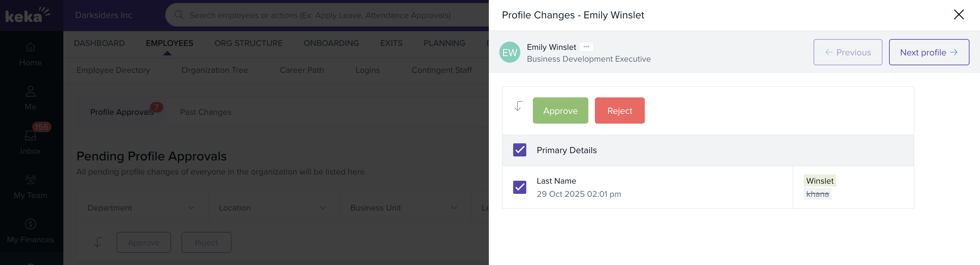Approve Emily Winslet's profile change

coord(560,111)
